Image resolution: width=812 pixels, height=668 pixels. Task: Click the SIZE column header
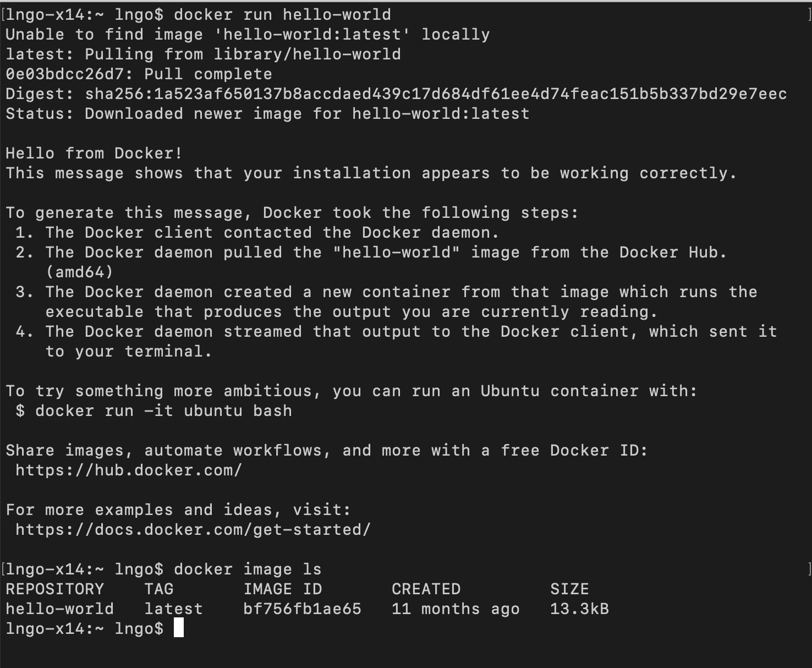(569, 589)
